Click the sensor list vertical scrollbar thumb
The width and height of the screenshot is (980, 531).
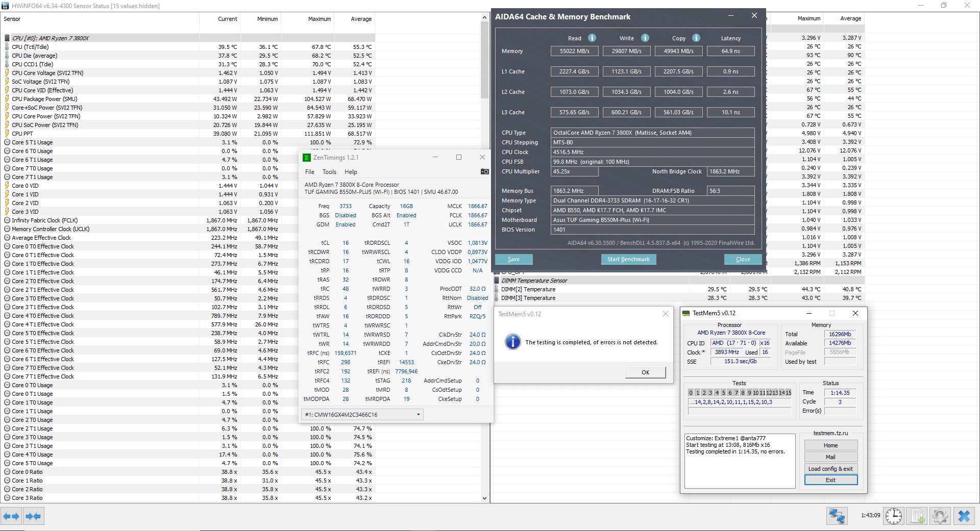pos(484,60)
